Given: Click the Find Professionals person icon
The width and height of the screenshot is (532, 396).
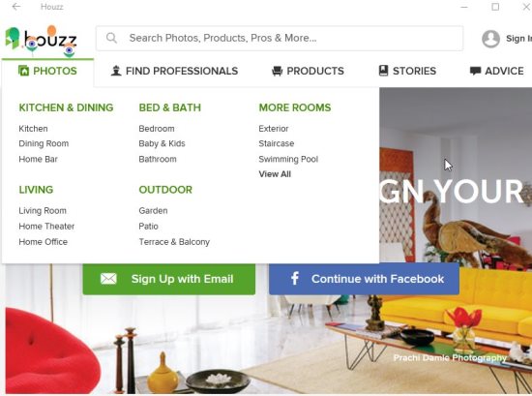Looking at the screenshot, I should coord(116,71).
